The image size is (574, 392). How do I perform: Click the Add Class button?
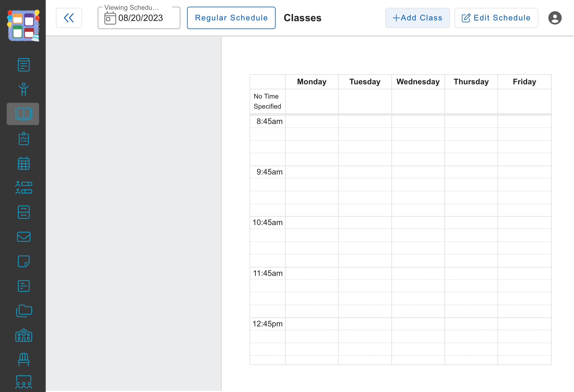(417, 18)
